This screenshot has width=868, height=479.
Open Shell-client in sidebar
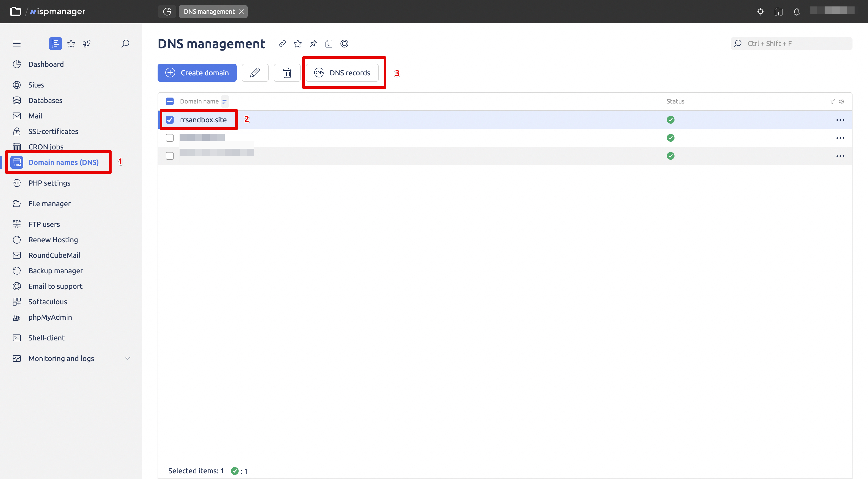[x=47, y=338]
